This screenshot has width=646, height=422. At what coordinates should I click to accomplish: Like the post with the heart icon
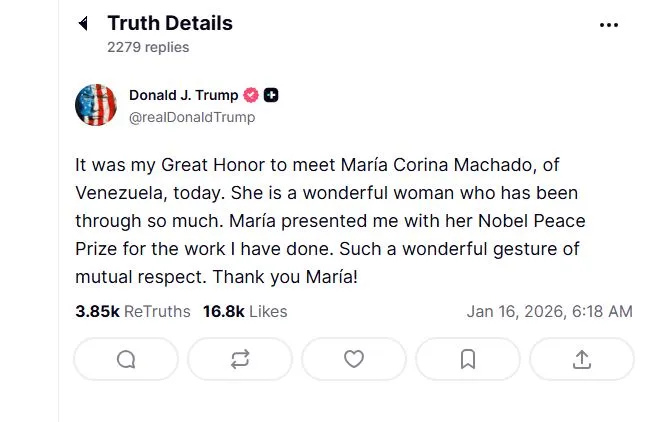pyautogui.click(x=354, y=360)
